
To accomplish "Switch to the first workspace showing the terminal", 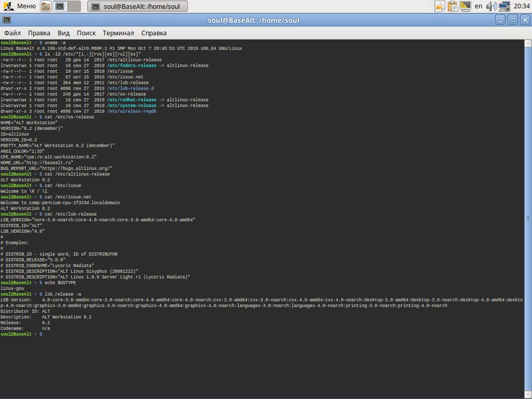I will pos(60,6).
